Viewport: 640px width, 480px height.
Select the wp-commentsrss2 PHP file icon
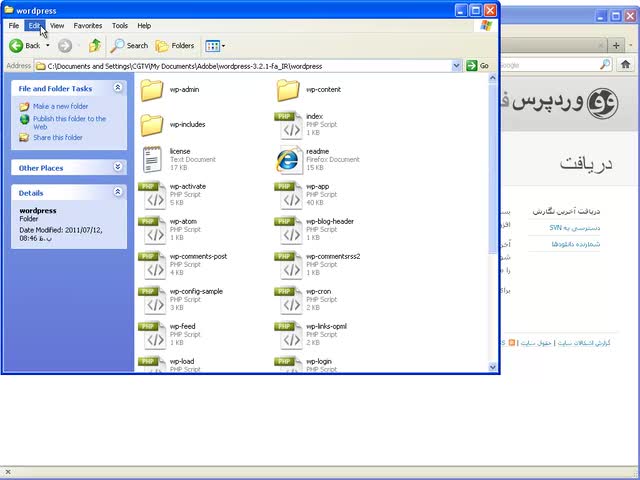(x=289, y=265)
